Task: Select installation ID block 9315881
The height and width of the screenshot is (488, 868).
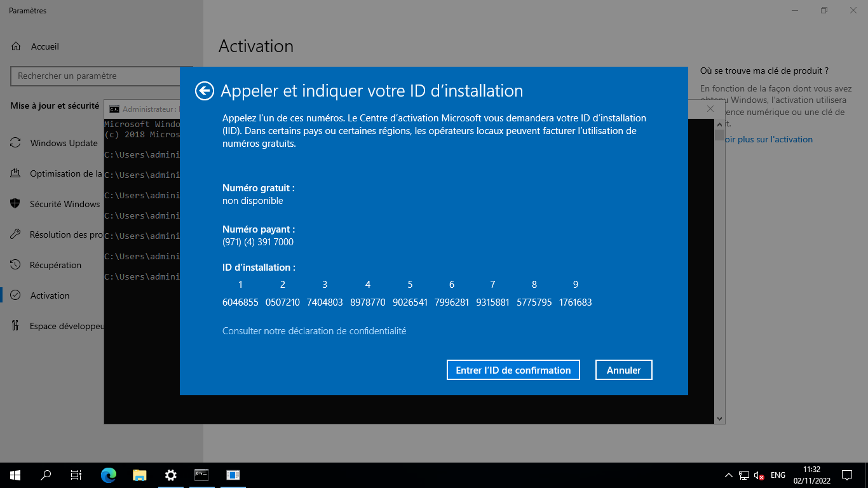Action: (492, 302)
